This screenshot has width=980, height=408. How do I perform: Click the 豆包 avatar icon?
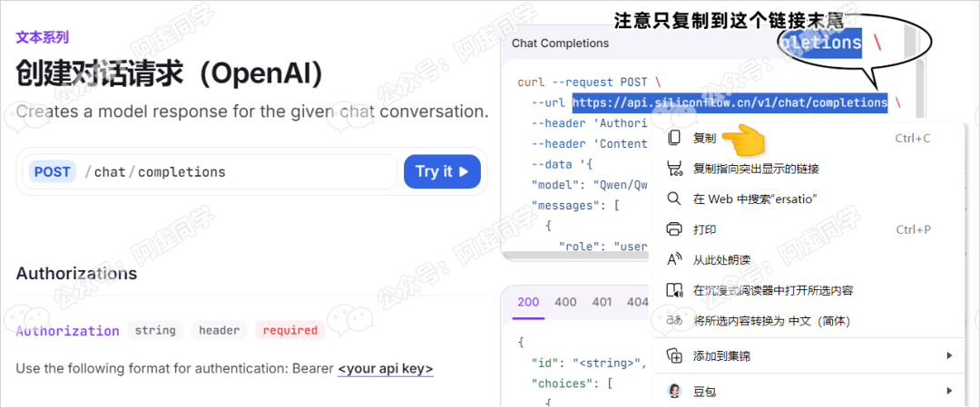pyautogui.click(x=674, y=391)
